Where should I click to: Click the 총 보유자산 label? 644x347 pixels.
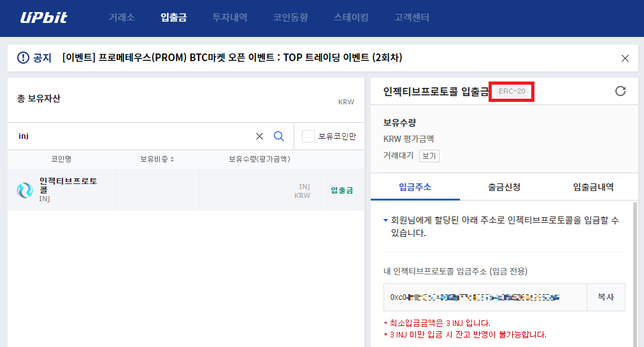(39, 99)
